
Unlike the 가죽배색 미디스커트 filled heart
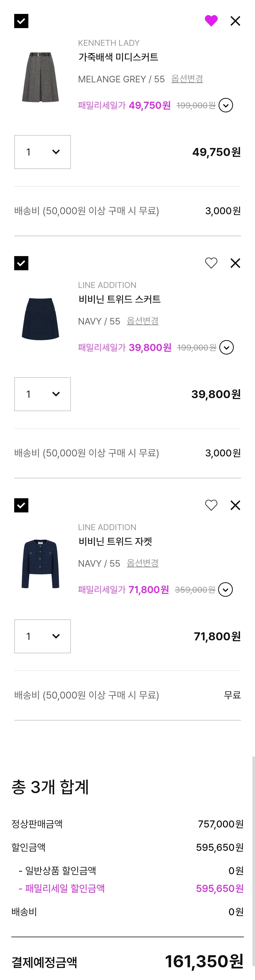(x=211, y=21)
